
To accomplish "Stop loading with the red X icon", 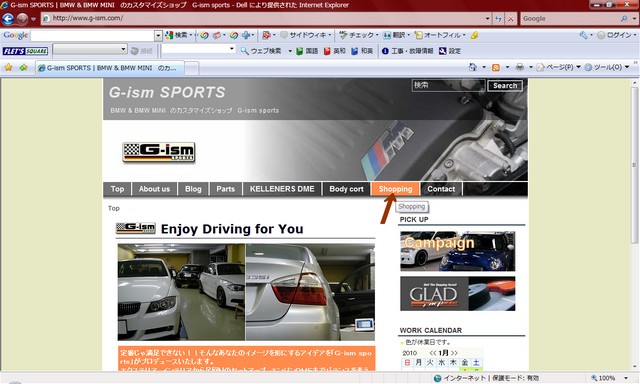I will pyautogui.click(x=511, y=19).
